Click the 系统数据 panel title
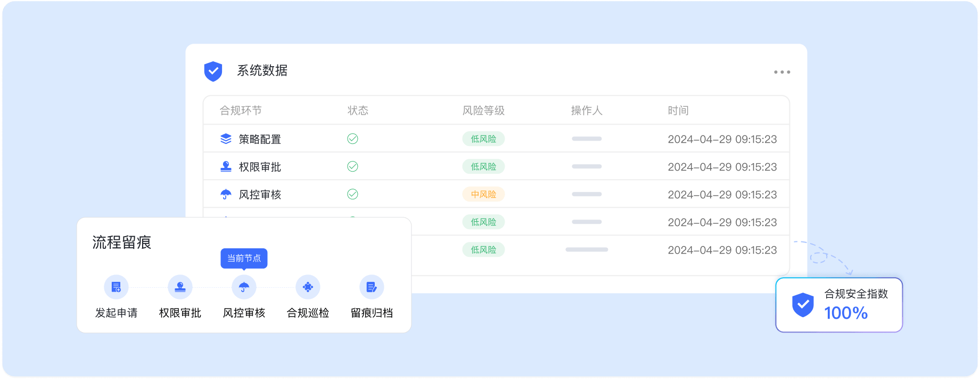980x380 pixels. pyautogui.click(x=262, y=70)
